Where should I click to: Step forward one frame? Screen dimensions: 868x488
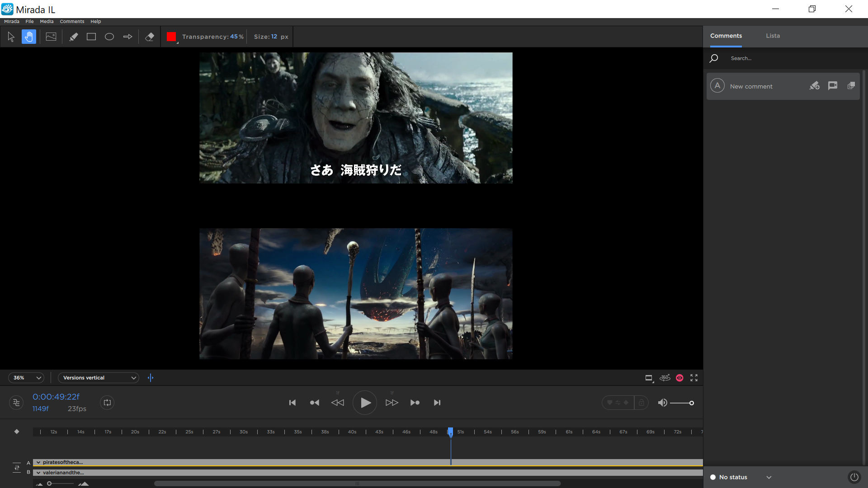tap(392, 403)
